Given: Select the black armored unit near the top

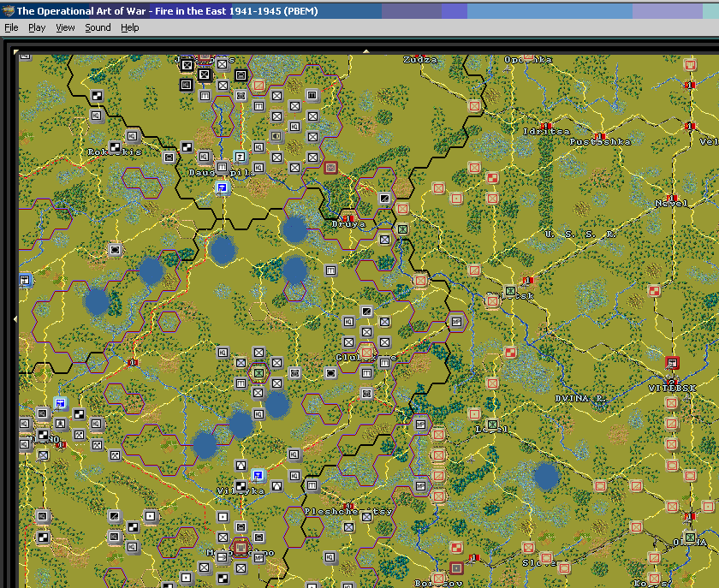Looking at the screenshot, I should 241,74.
